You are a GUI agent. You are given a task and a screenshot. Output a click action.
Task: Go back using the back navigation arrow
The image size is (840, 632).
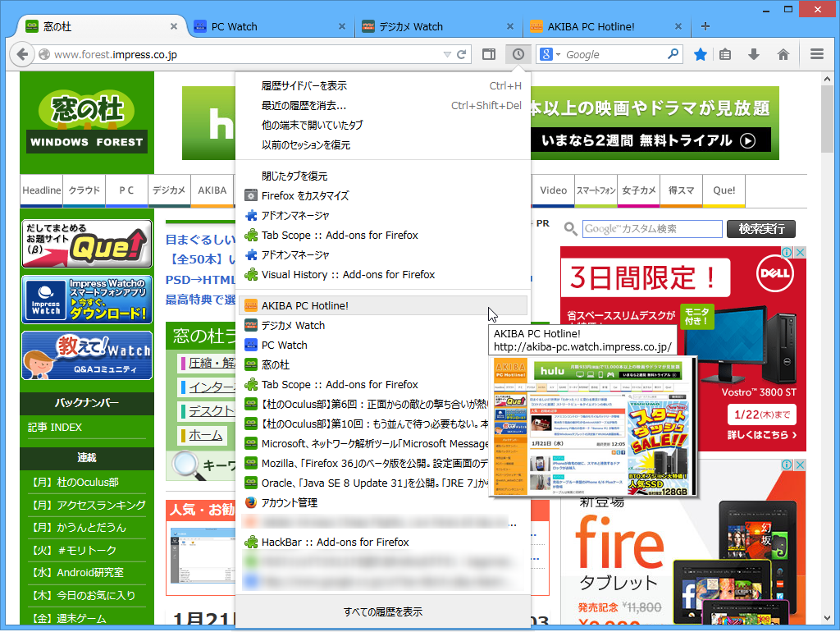click(22, 54)
